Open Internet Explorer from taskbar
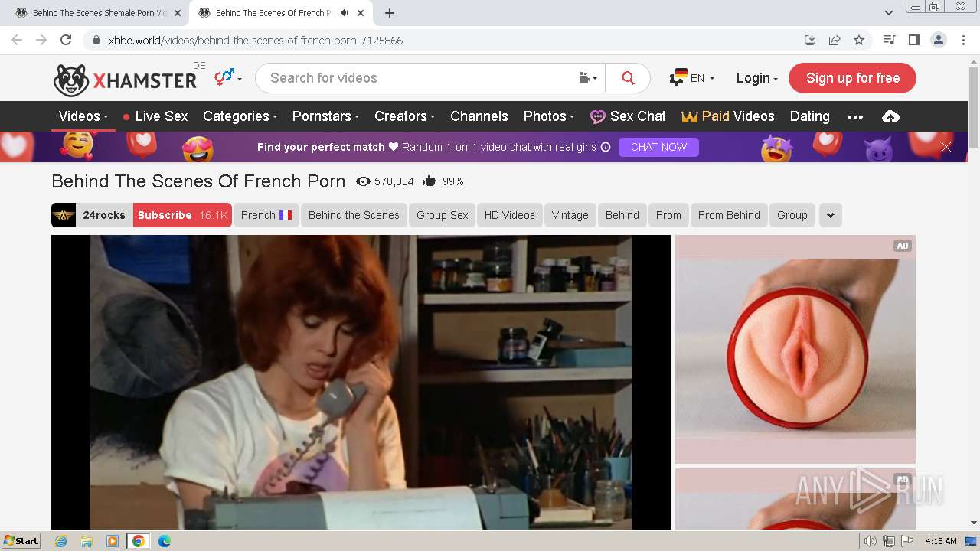 (60, 541)
